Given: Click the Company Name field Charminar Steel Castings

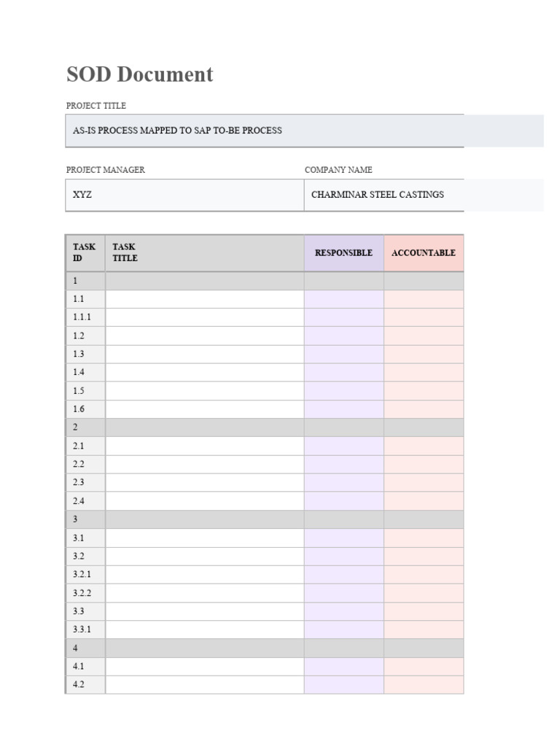Looking at the screenshot, I should (377, 195).
